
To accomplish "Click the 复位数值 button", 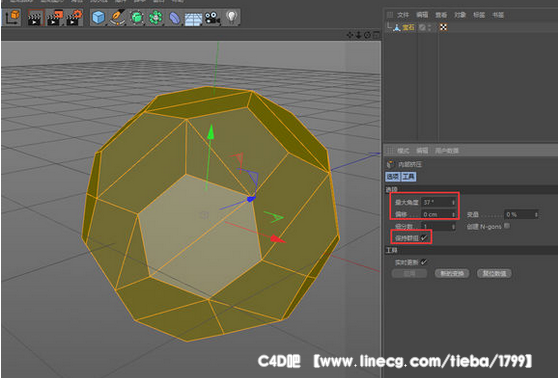I will (494, 273).
